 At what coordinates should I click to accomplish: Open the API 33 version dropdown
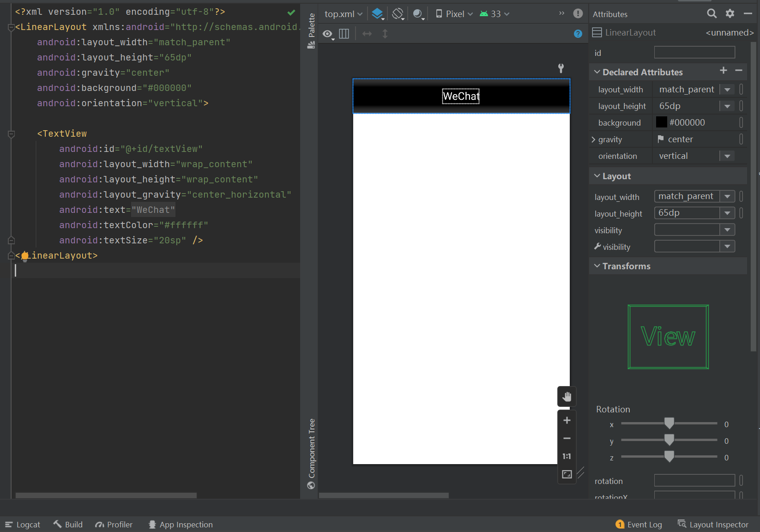point(495,14)
